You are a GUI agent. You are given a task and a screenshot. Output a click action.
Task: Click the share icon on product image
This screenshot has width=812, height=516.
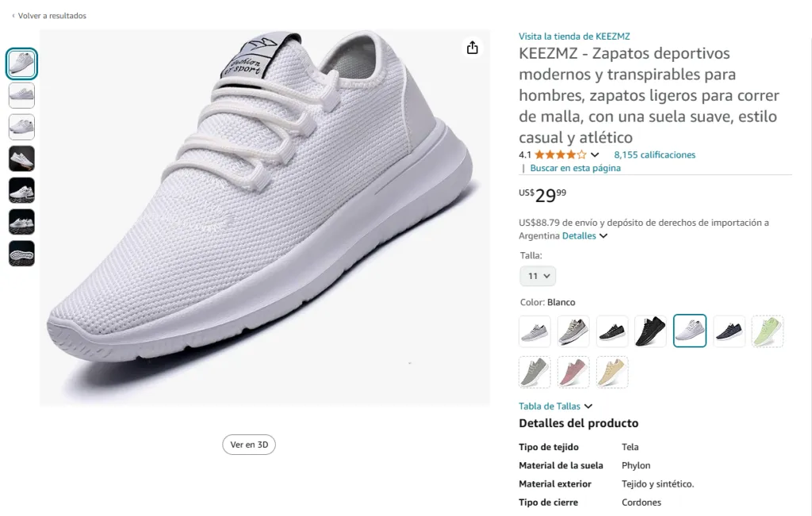[473, 48]
